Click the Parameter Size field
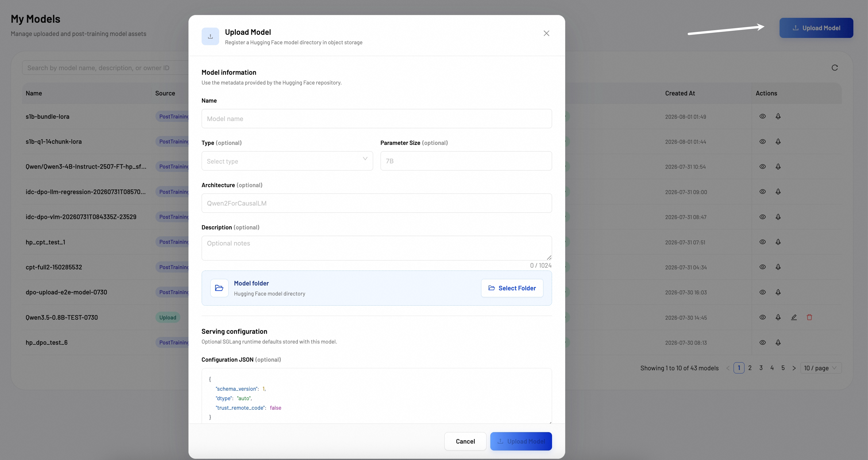The height and width of the screenshot is (460, 868). click(466, 161)
